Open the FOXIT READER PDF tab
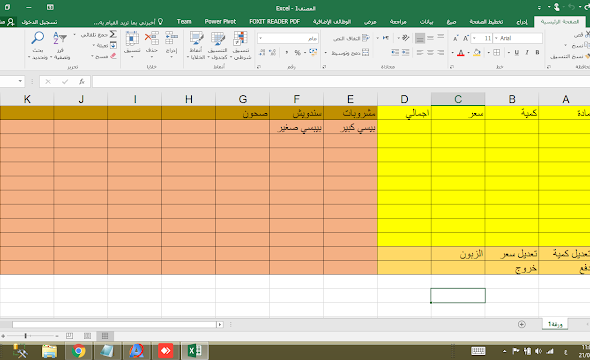This screenshot has width=590, height=360. [x=274, y=21]
